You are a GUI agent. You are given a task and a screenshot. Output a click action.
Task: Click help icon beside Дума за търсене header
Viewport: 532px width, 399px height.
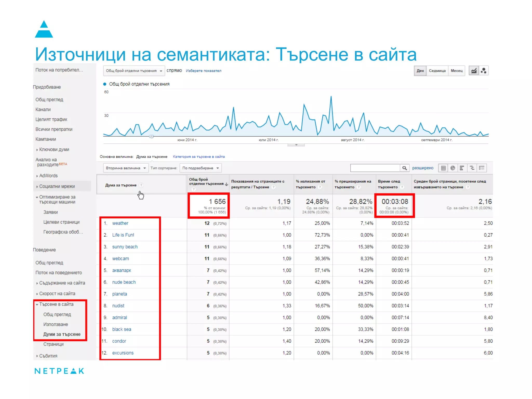141,185
